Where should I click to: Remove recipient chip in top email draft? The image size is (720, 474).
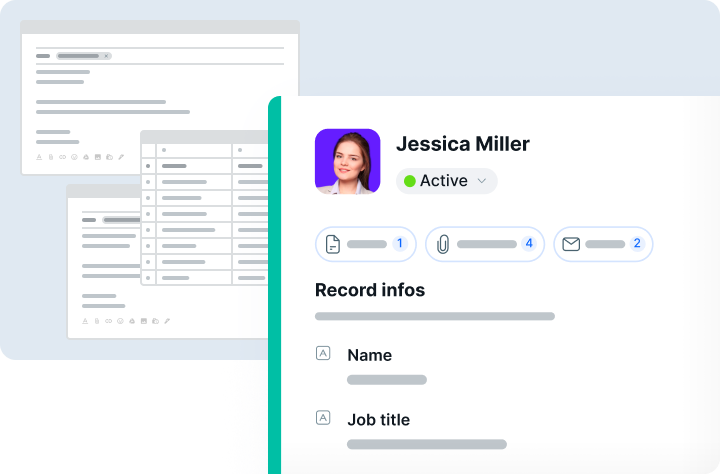(106, 56)
